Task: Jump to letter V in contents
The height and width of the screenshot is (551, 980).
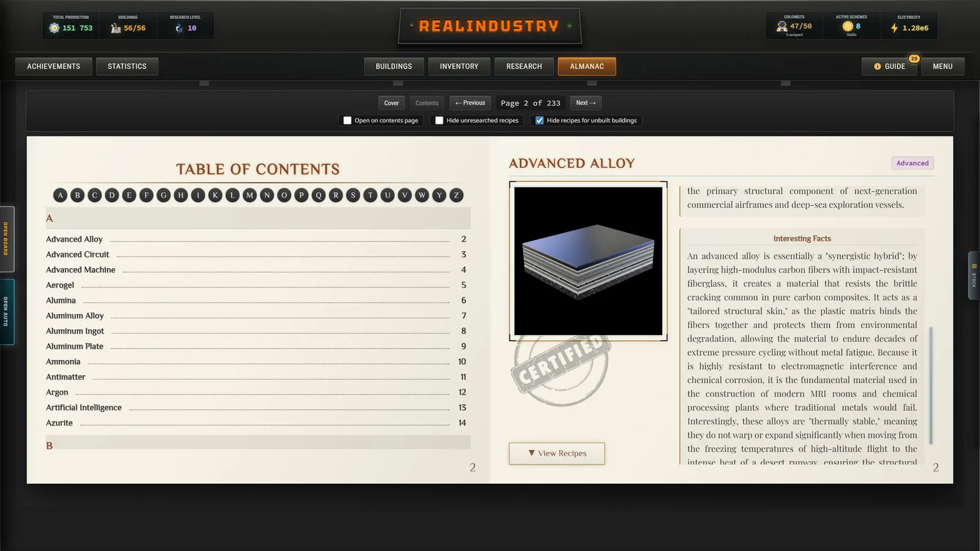Action: (x=404, y=195)
